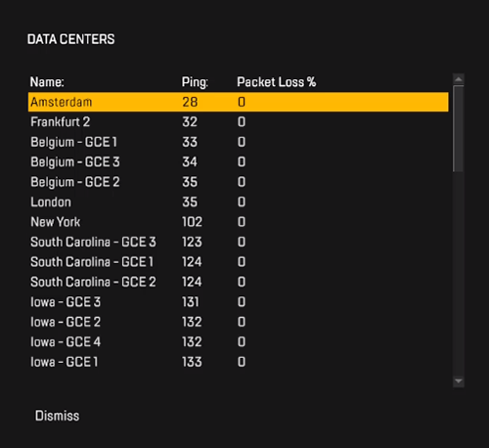This screenshot has width=489, height=448.
Task: Click the Packet Loss % column header
Action: [x=277, y=82]
